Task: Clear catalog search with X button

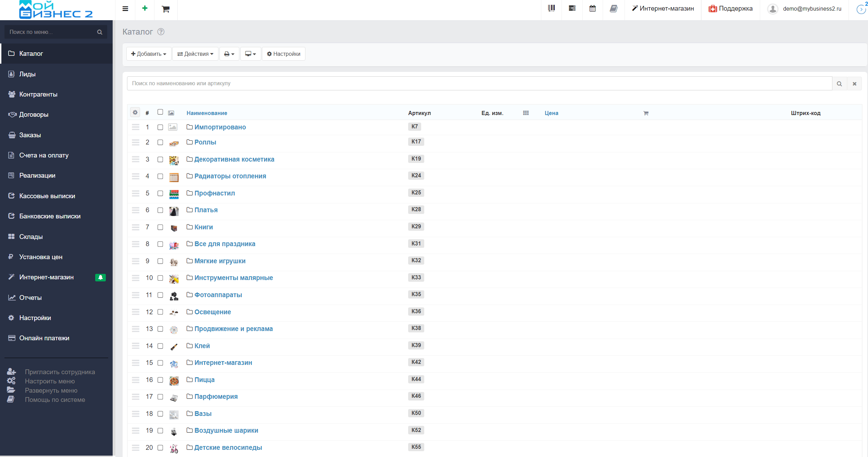Action: click(854, 84)
